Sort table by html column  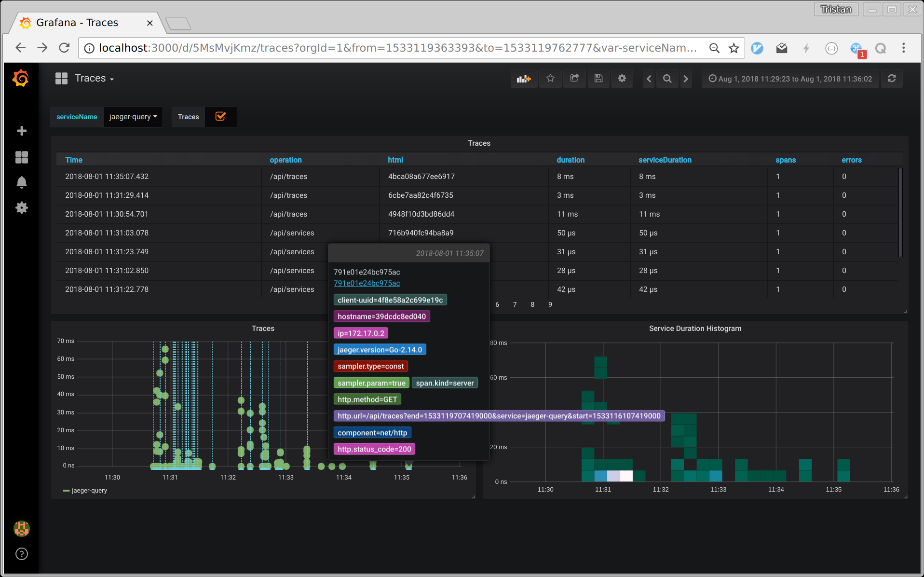point(395,160)
